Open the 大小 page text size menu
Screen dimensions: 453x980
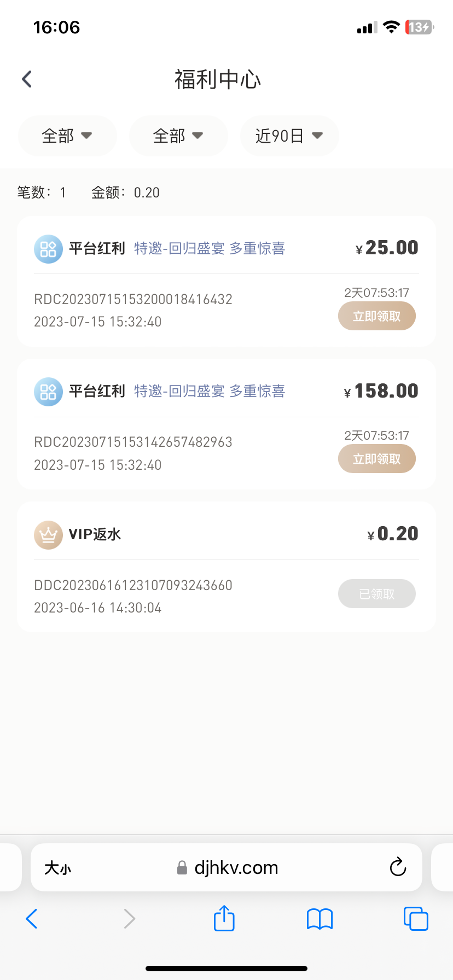[58, 868]
